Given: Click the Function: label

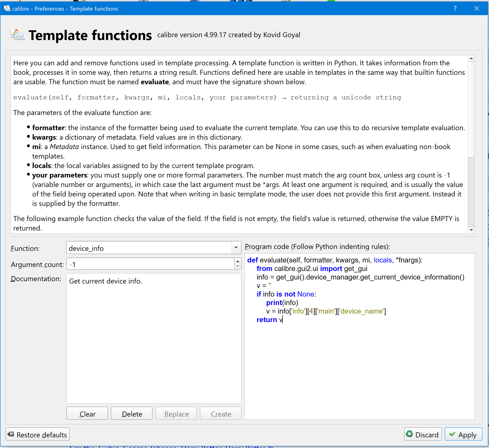Looking at the screenshot, I should point(25,248).
